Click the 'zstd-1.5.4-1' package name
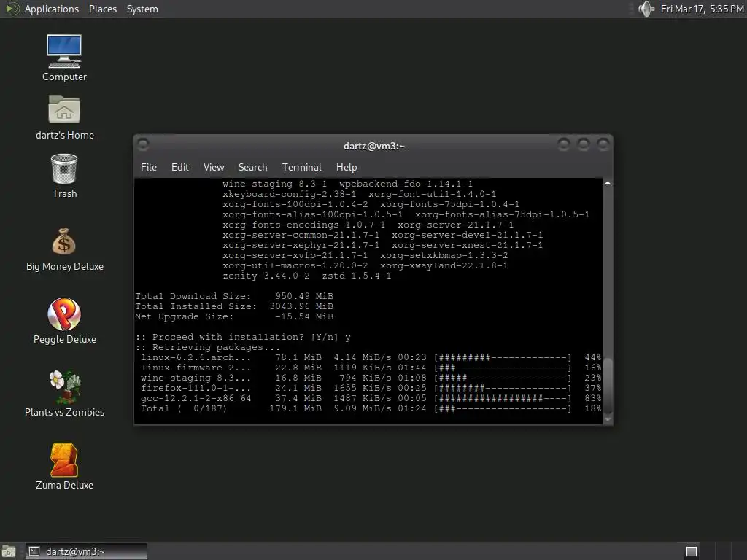This screenshot has width=747, height=560. 356,276
